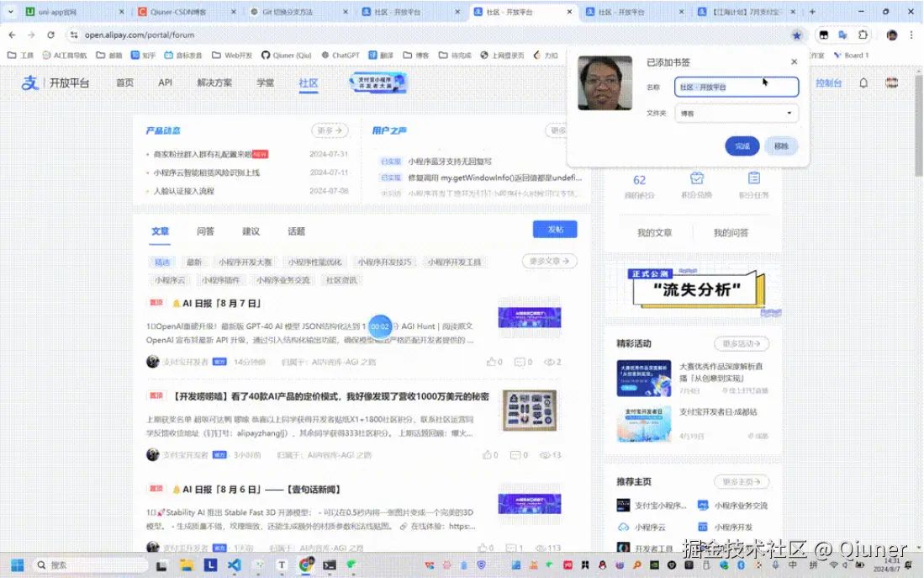924x578 pixels.
Task: Open 我的问答 link
Action: point(731,233)
